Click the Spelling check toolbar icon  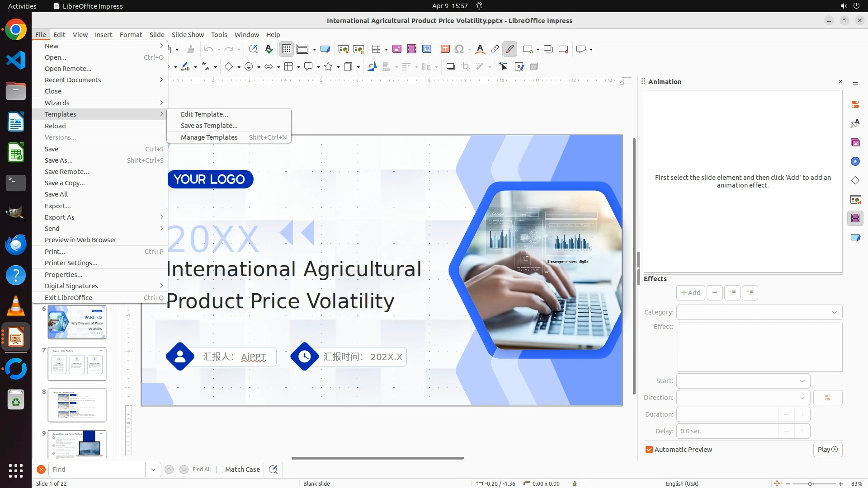click(x=269, y=49)
